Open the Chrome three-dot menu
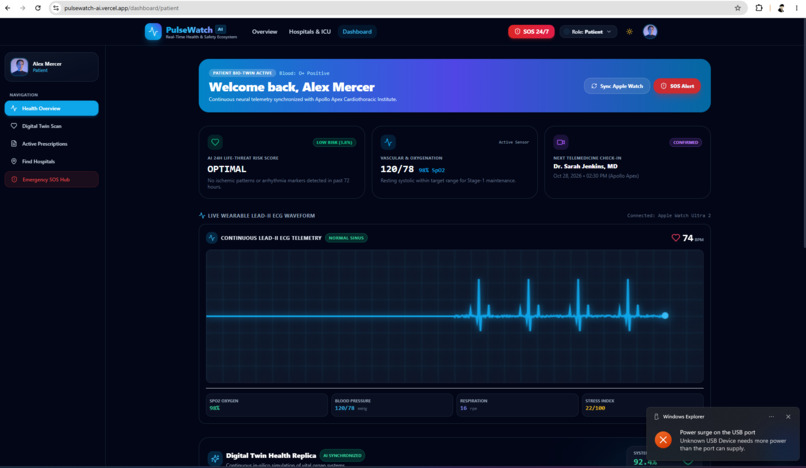Screen dimensions: 806x468 coord(797,8)
